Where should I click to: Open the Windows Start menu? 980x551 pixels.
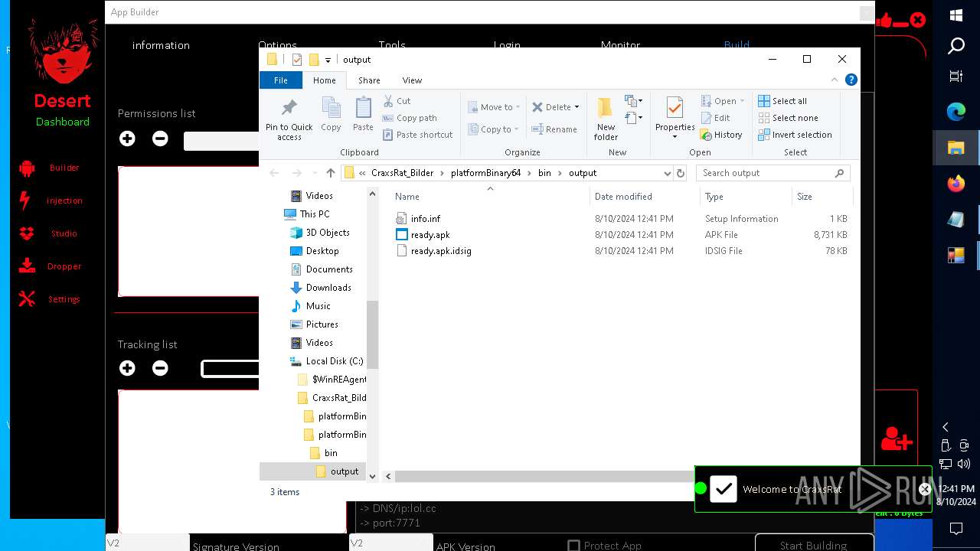click(x=956, y=16)
